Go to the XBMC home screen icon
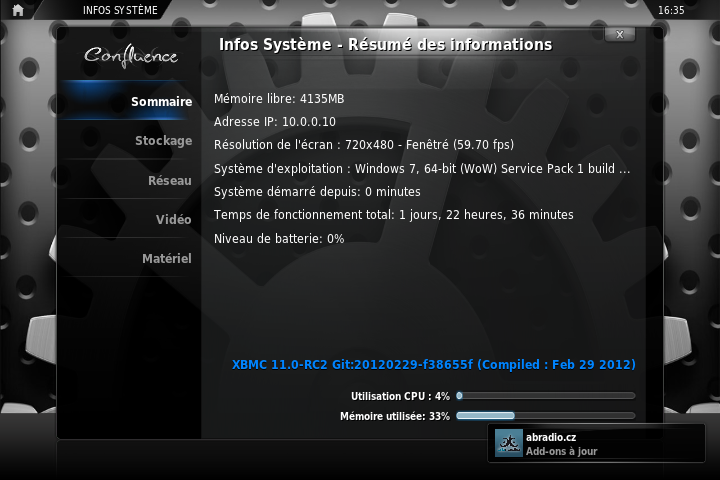This screenshot has width=720, height=480. pos(18,10)
